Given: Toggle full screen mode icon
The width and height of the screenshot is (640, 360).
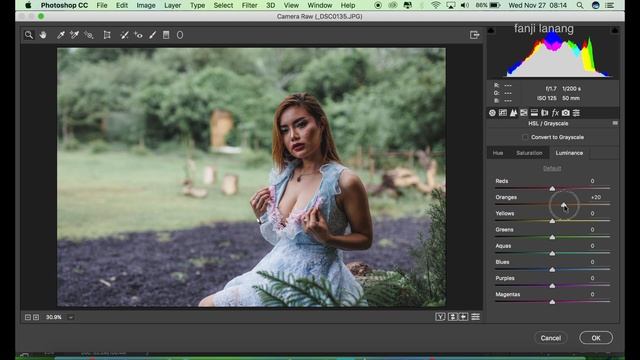Looking at the screenshot, I should click(x=474, y=35).
